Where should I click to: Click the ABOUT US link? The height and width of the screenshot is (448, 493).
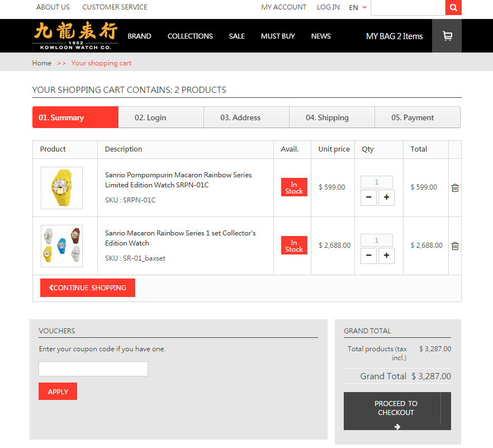point(53,7)
